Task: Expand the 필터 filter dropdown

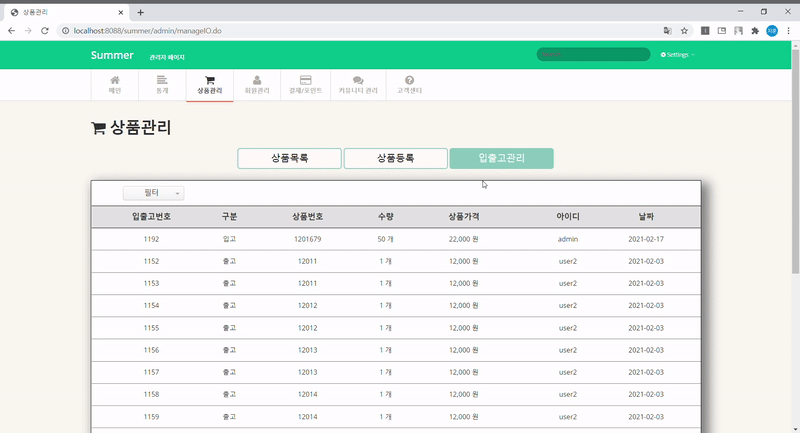Action: tap(154, 193)
